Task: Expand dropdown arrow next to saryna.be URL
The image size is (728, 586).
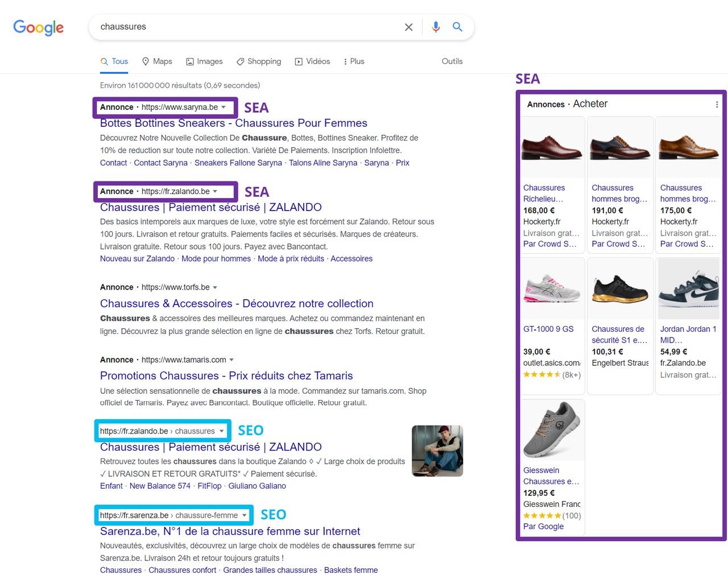Action: 224,107
